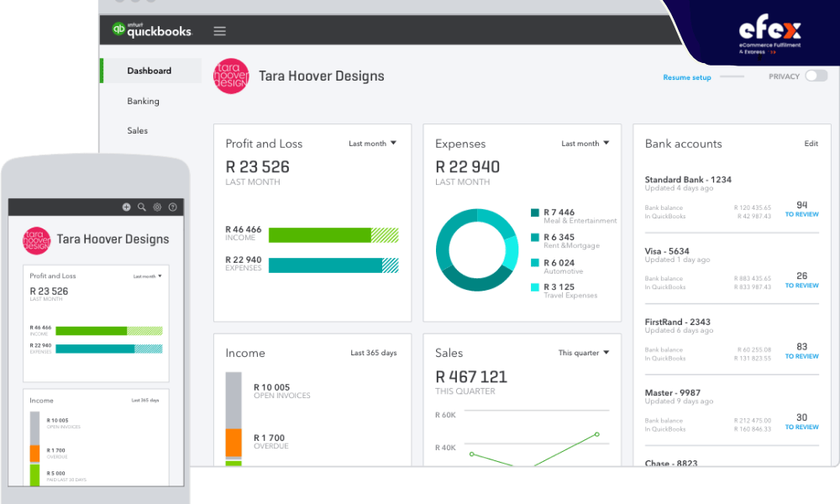
Task: Click the efex logo in the corner
Action: tap(769, 34)
